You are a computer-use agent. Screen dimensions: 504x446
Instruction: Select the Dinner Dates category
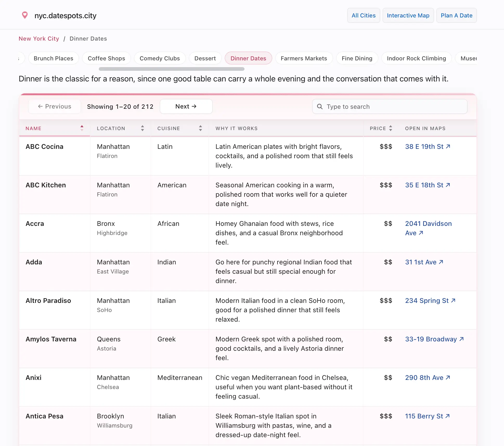[x=248, y=58]
